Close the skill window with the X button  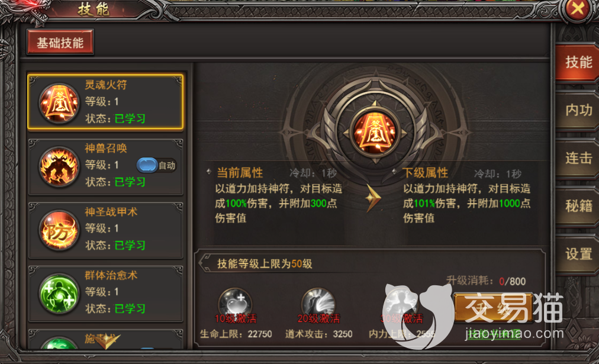click(577, 9)
